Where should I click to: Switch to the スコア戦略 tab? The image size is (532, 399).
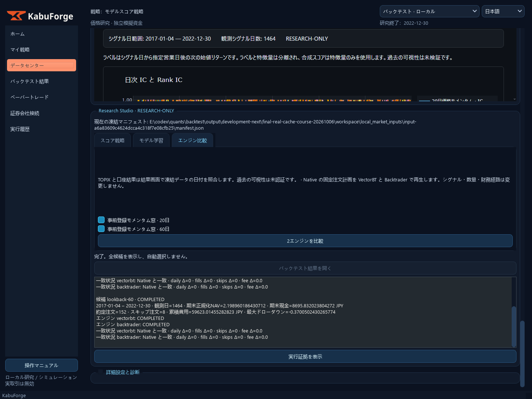113,140
